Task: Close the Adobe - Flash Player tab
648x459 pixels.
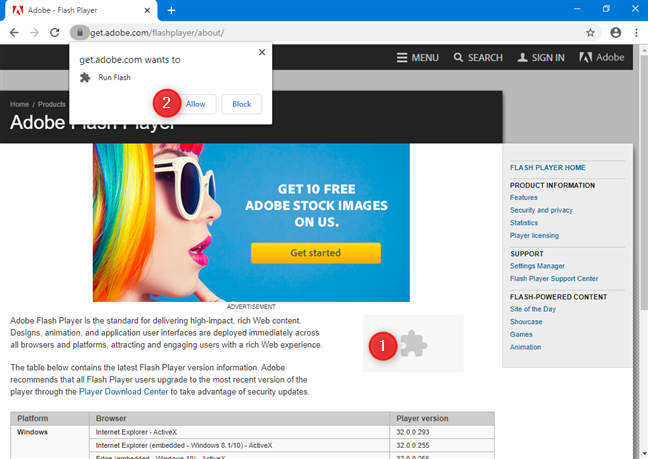Action: [x=147, y=10]
